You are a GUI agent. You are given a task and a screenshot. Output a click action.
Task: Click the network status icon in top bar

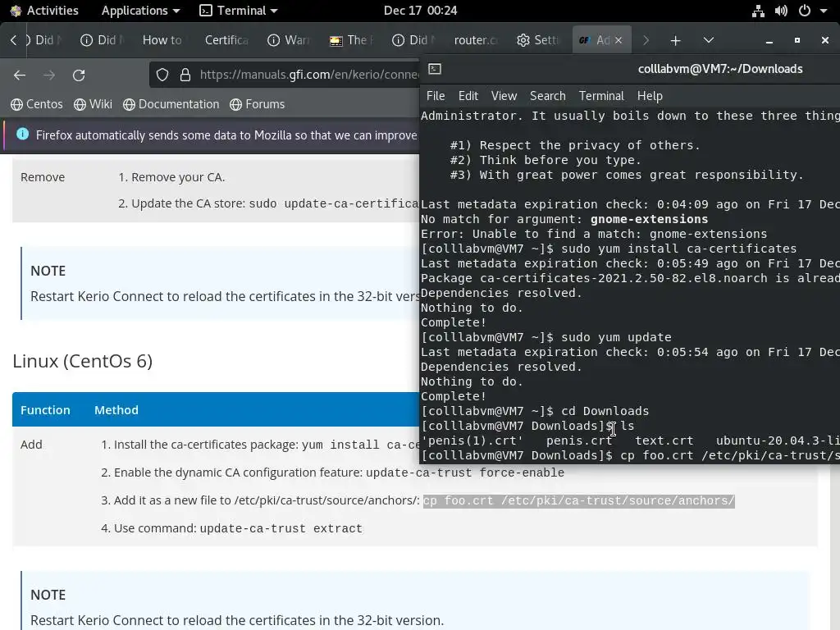point(758,11)
